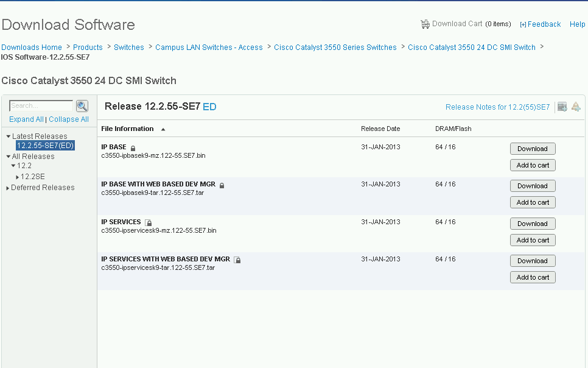This screenshot has height=368, width=588.
Task: Collapse the All Releases tree node
Action: point(9,157)
